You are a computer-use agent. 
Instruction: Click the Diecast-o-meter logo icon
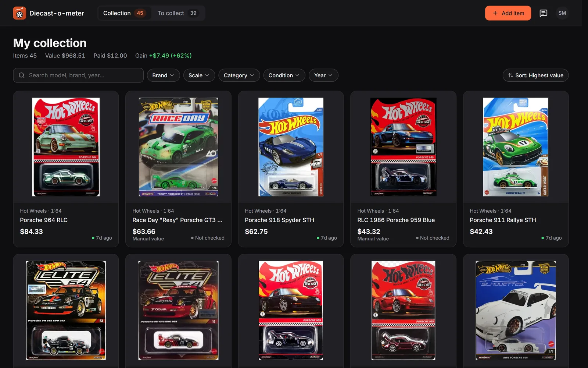tap(19, 13)
